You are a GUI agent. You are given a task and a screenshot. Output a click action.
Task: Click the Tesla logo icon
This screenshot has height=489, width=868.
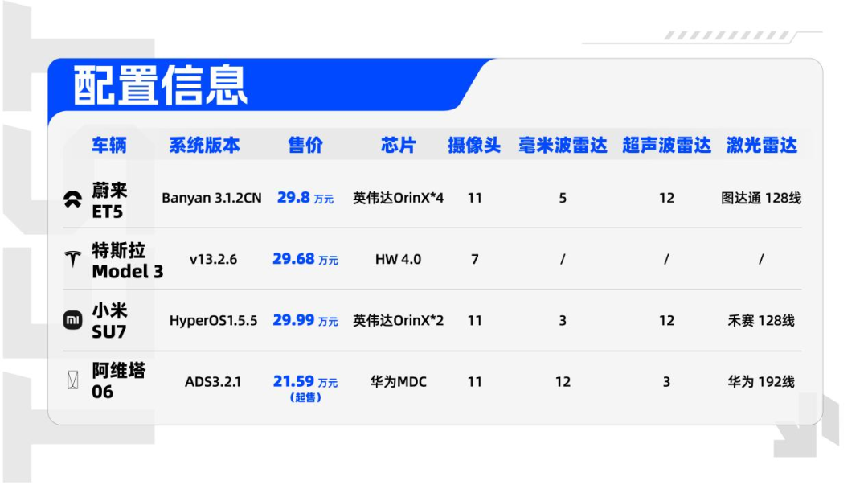tap(73, 260)
